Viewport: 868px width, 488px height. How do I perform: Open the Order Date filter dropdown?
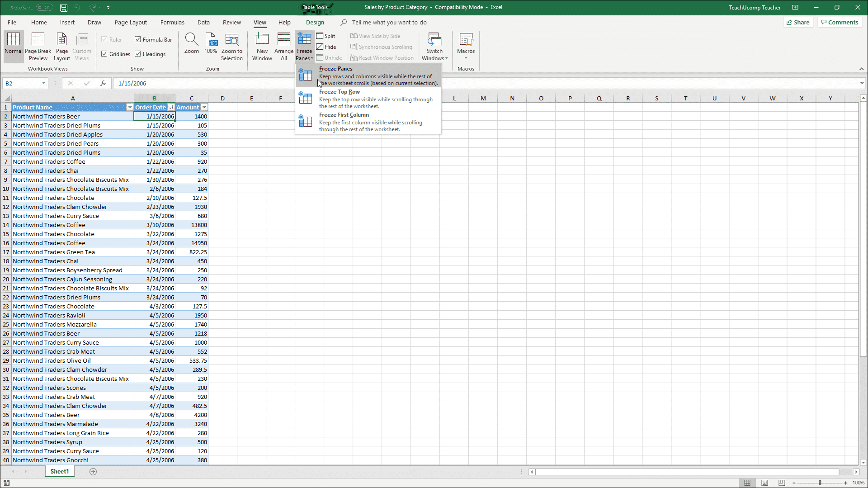tap(171, 107)
